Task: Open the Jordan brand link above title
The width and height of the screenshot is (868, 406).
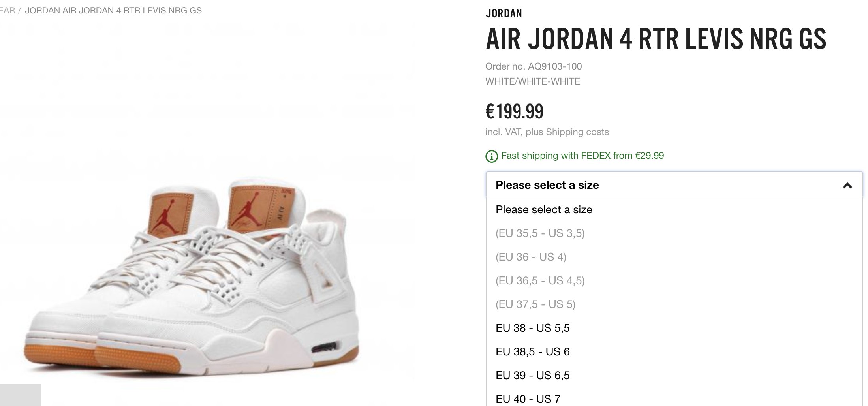Action: point(504,13)
